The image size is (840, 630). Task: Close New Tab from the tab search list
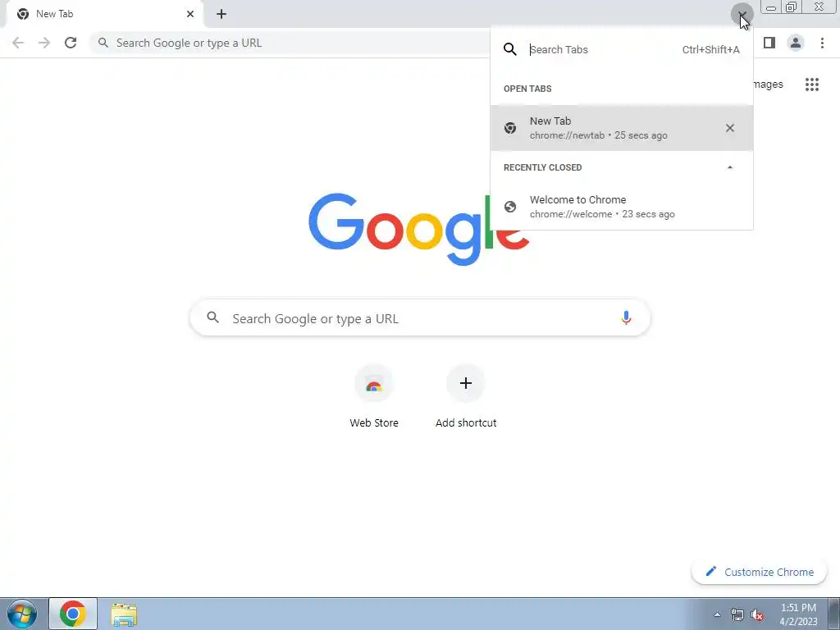point(729,128)
